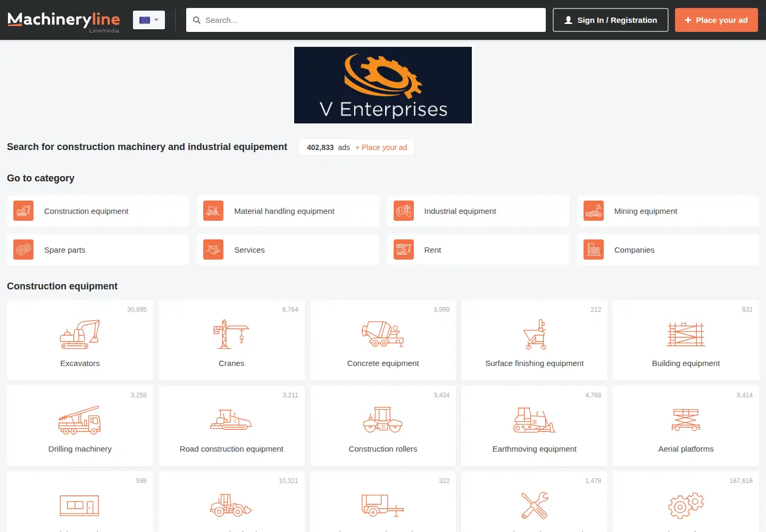Select the Surface finishing equipment label

click(x=535, y=363)
